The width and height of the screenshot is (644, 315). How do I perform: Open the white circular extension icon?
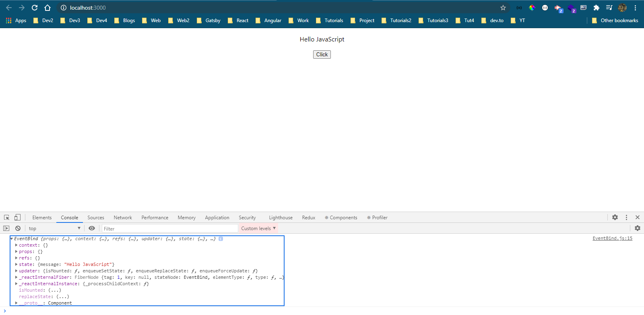545,8
